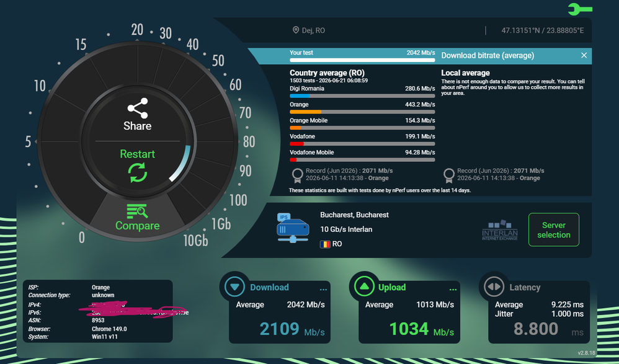Click the Compare label text

137,226
